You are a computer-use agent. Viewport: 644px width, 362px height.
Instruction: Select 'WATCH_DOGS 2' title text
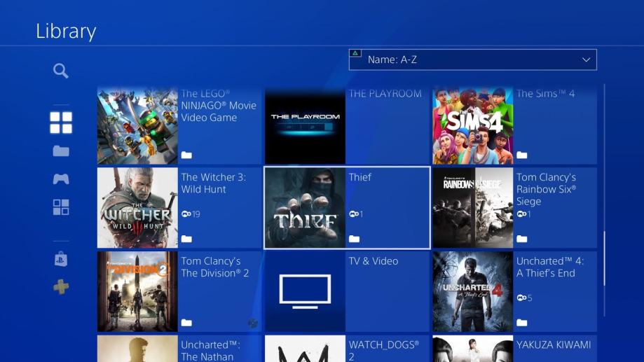(384, 351)
